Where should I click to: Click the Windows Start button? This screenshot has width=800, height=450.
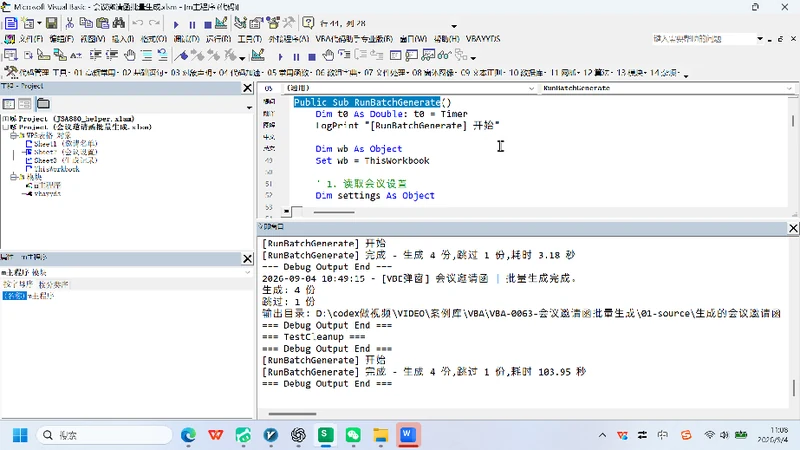coord(20,435)
